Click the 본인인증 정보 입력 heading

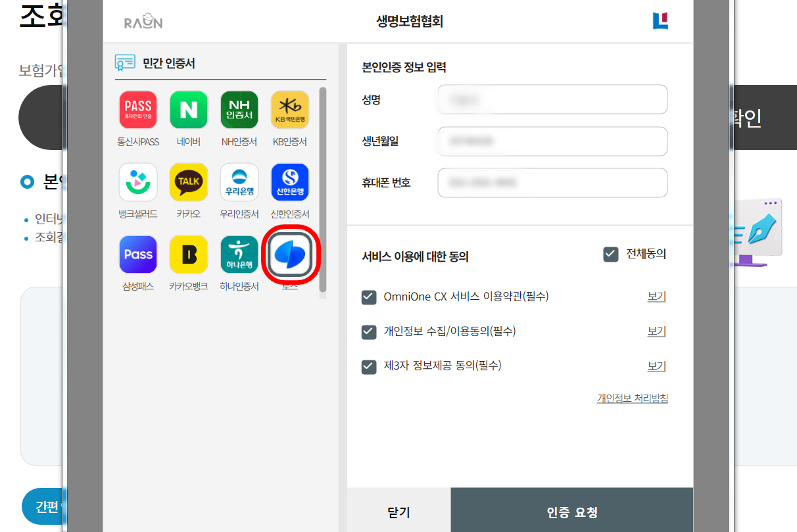coord(404,67)
